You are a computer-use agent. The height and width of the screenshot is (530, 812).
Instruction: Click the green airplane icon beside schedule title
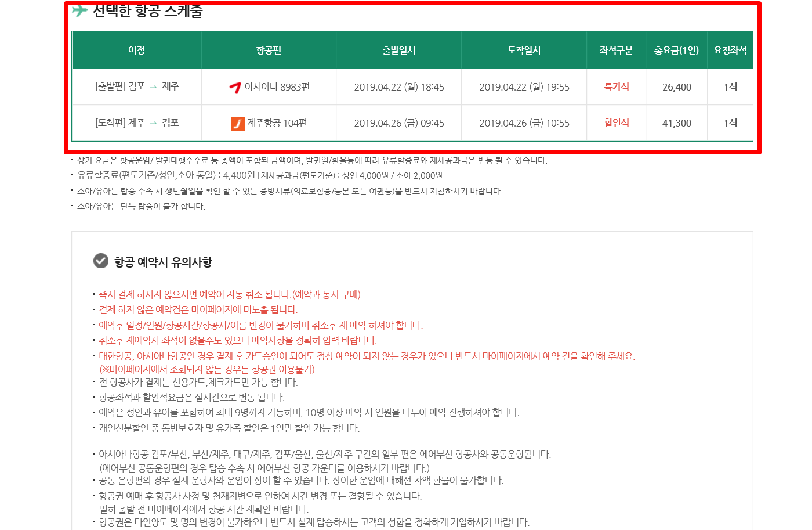coord(80,10)
